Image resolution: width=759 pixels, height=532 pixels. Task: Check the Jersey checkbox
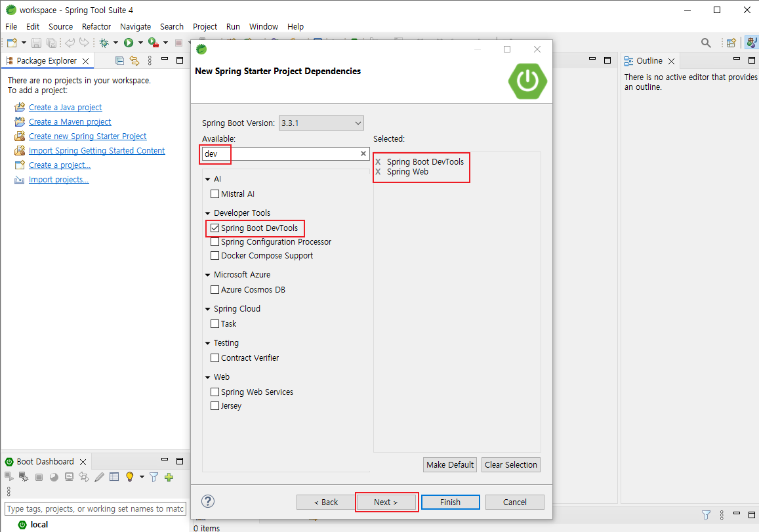coord(215,405)
